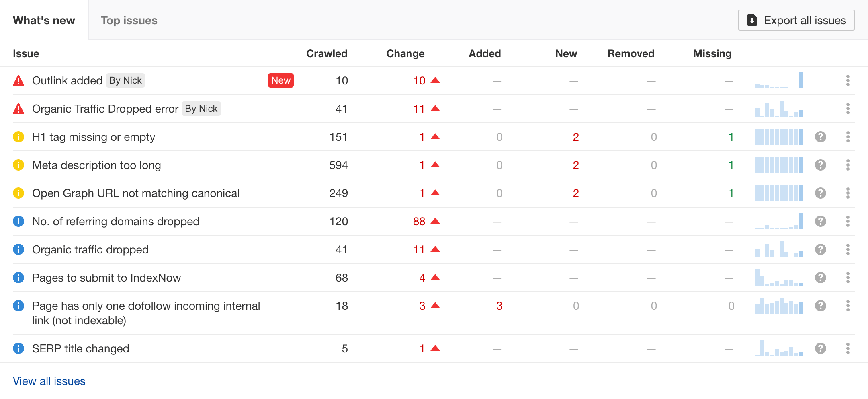The height and width of the screenshot is (399, 868).
Task: Open the kebab menu for SERP title changed
Action: [848, 348]
